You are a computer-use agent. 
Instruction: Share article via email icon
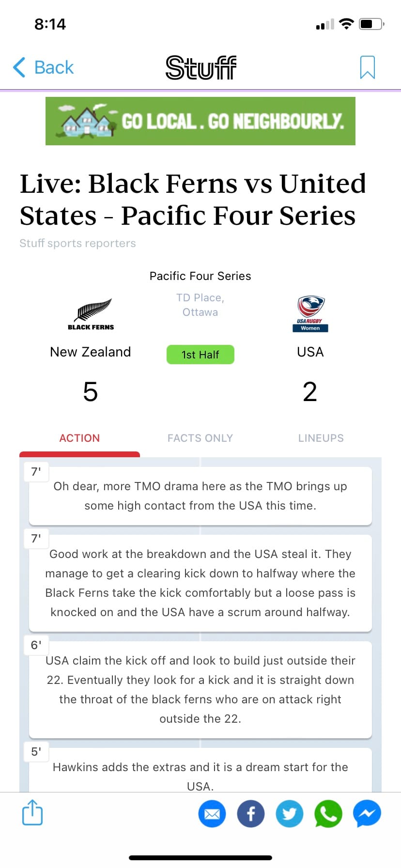212,814
